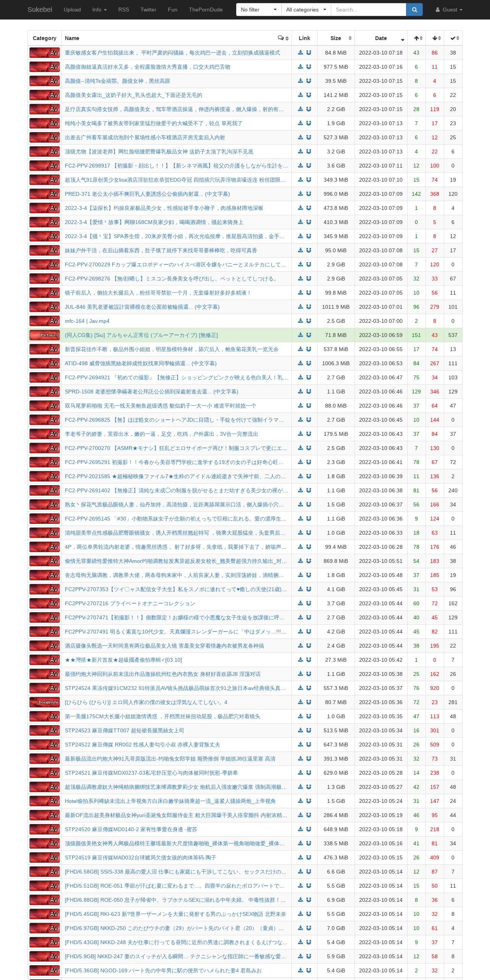Expand the Guest user menu

(x=449, y=10)
